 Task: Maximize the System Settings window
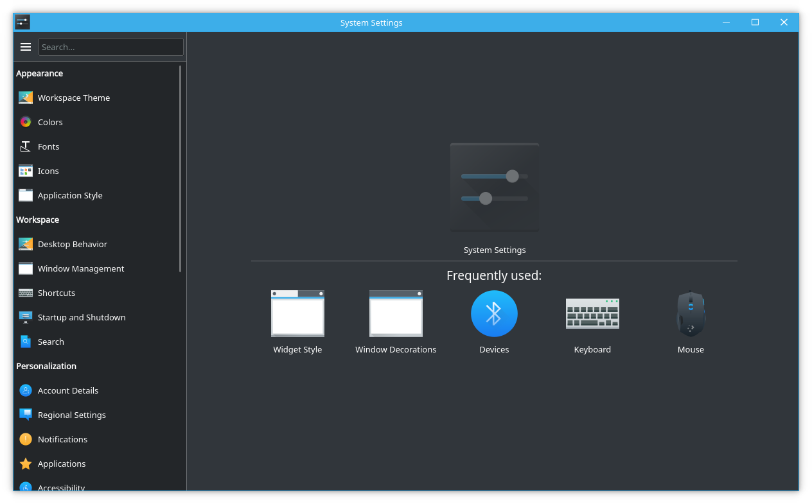(x=755, y=22)
